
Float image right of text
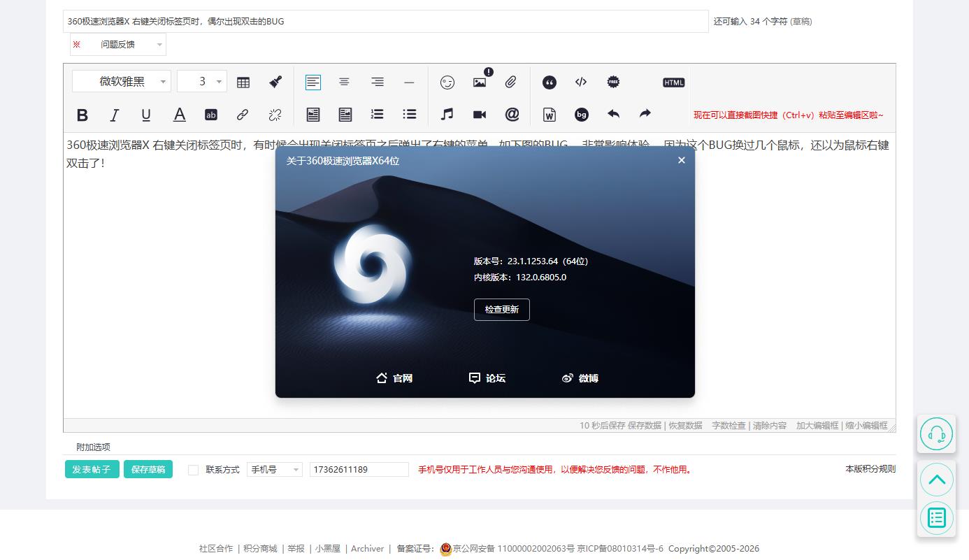point(345,115)
